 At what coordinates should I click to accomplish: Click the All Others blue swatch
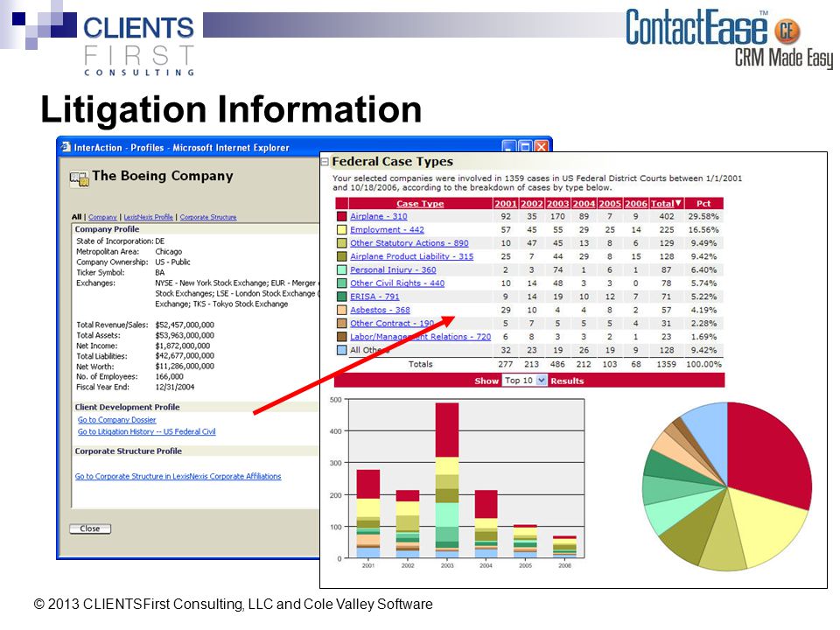pos(341,350)
